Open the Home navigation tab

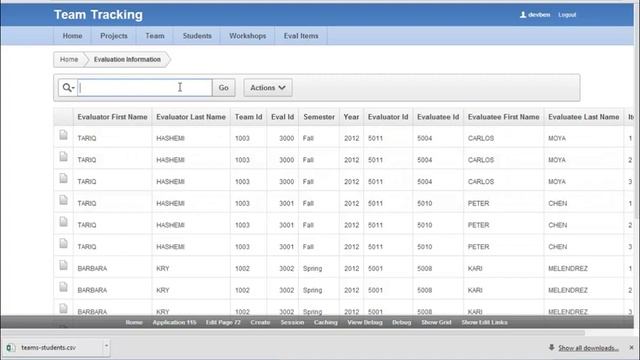pos(72,36)
